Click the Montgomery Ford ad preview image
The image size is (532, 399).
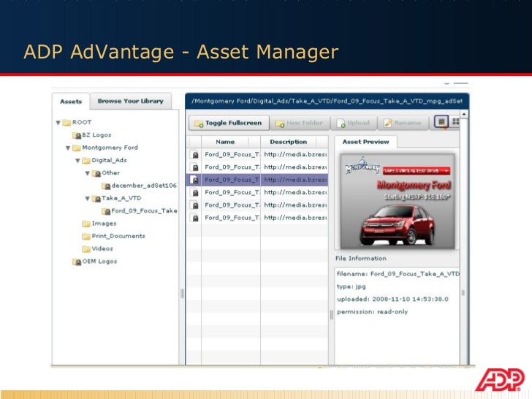398,201
